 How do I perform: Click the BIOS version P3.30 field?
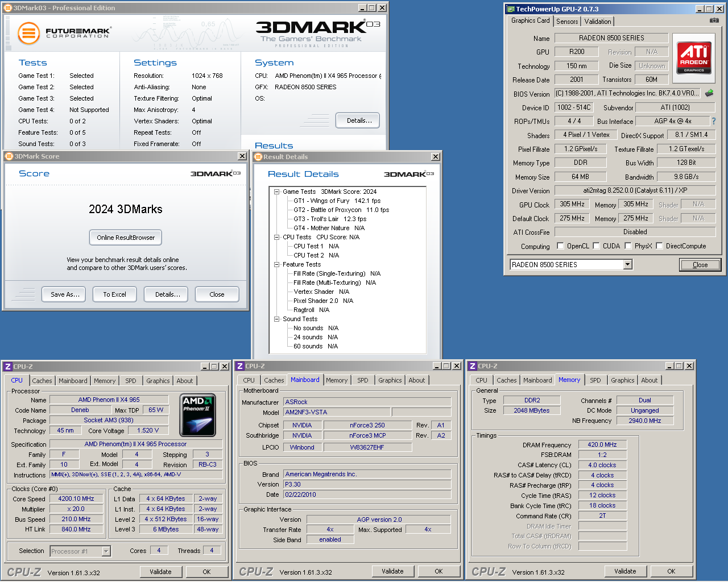(367, 484)
